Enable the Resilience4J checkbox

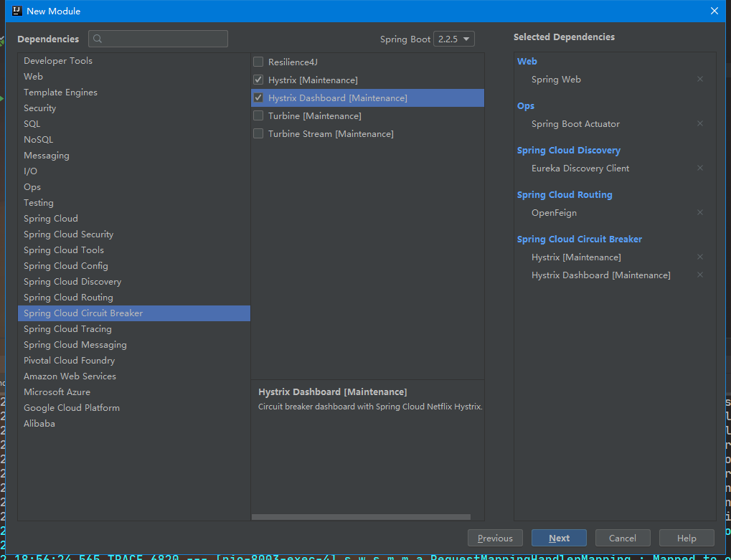[258, 62]
